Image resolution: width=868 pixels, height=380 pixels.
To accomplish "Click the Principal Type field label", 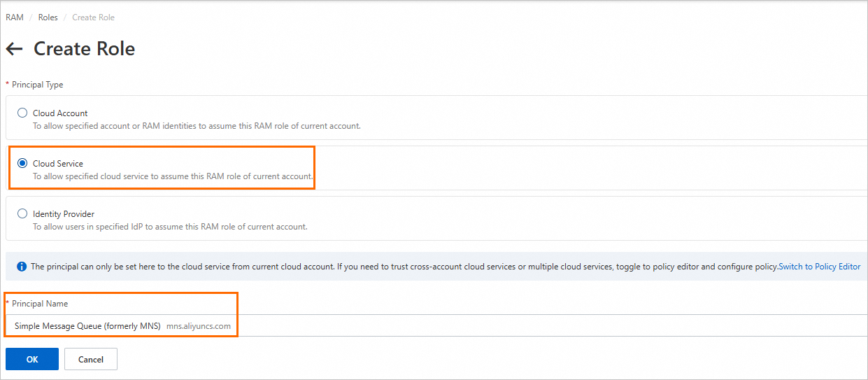I will 38,85.
